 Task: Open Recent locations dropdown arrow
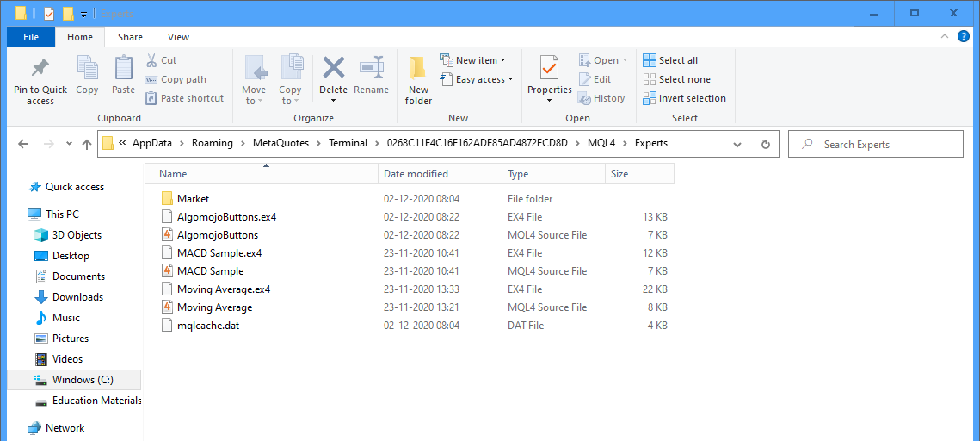pyautogui.click(x=69, y=144)
